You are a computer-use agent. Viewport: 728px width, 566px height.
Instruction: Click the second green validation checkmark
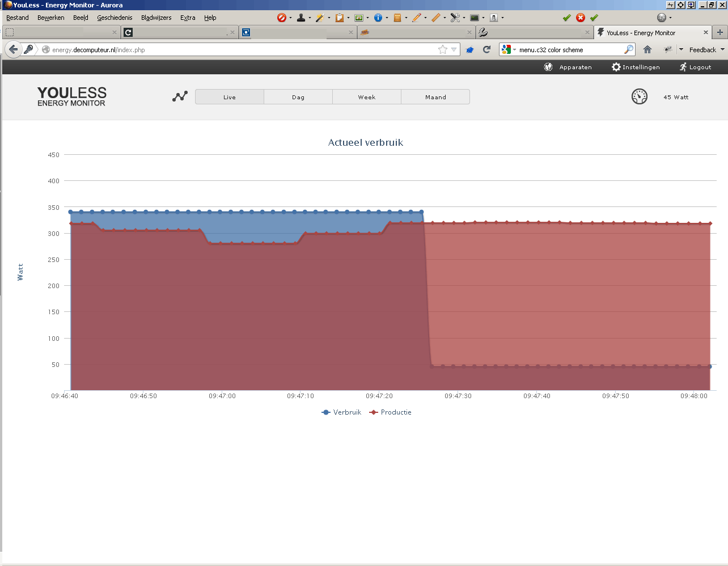[x=594, y=18]
